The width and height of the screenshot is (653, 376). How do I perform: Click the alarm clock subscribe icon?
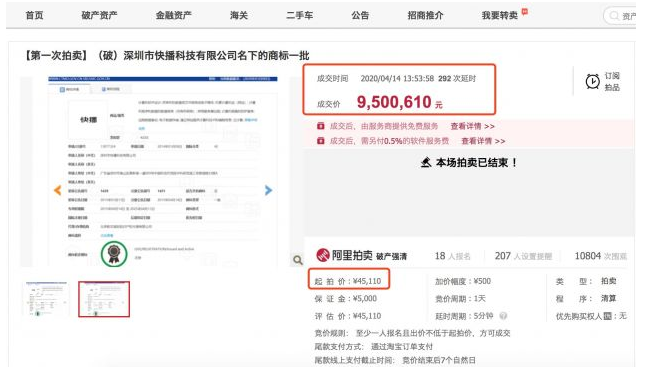click(592, 81)
